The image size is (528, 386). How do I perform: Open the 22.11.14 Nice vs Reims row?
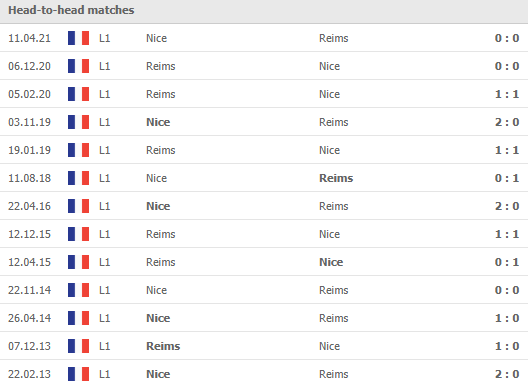(264, 290)
